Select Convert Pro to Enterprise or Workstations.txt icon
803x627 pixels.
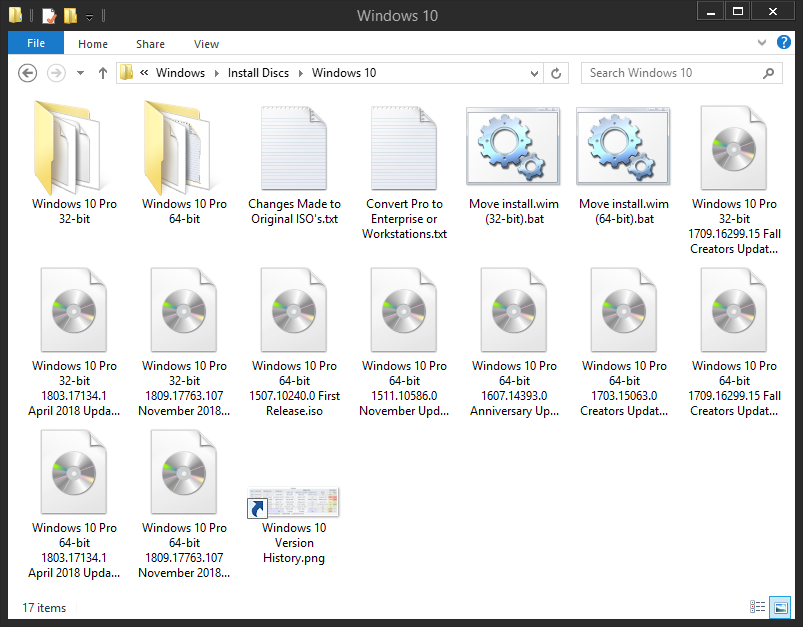404,148
